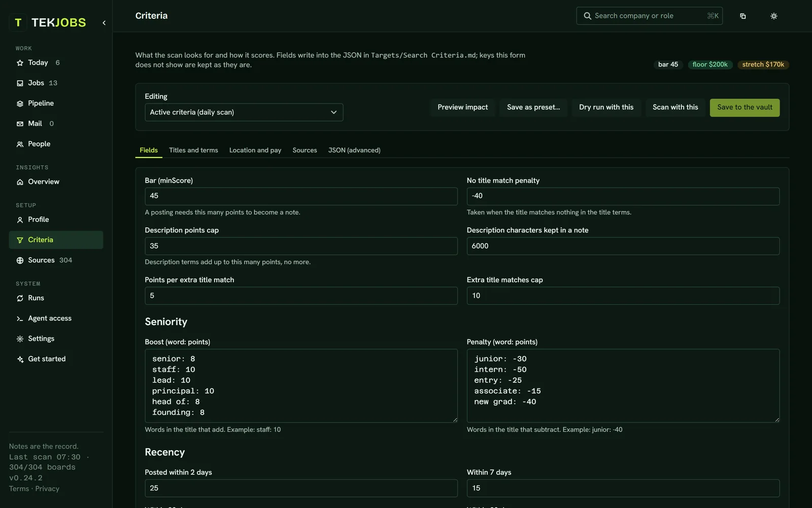
Task: Click the stretch $170k badge
Action: (763, 65)
